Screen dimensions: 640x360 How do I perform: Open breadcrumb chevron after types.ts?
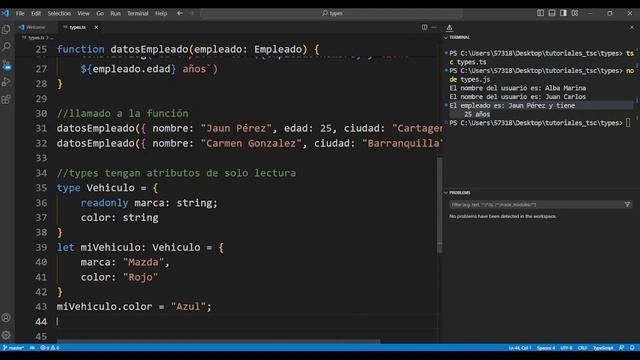click(47, 38)
